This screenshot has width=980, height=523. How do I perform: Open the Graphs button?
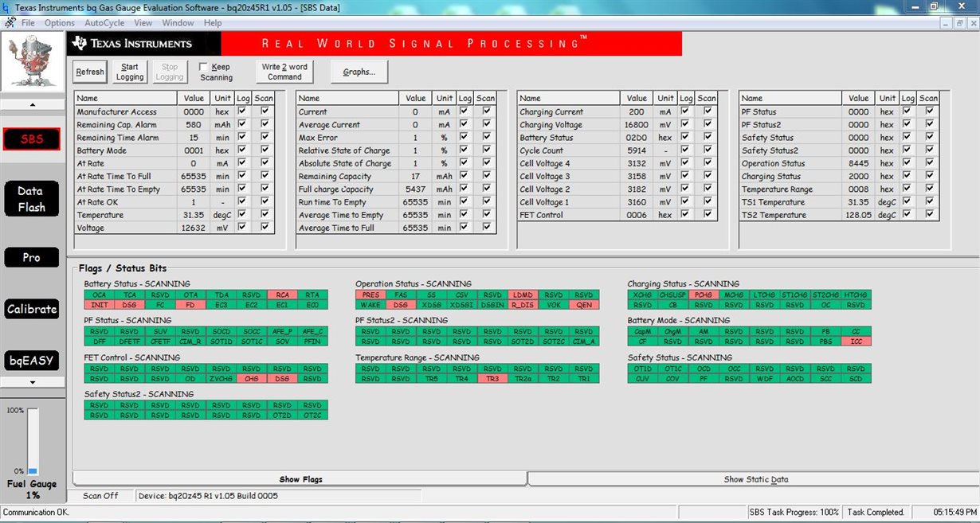click(359, 72)
